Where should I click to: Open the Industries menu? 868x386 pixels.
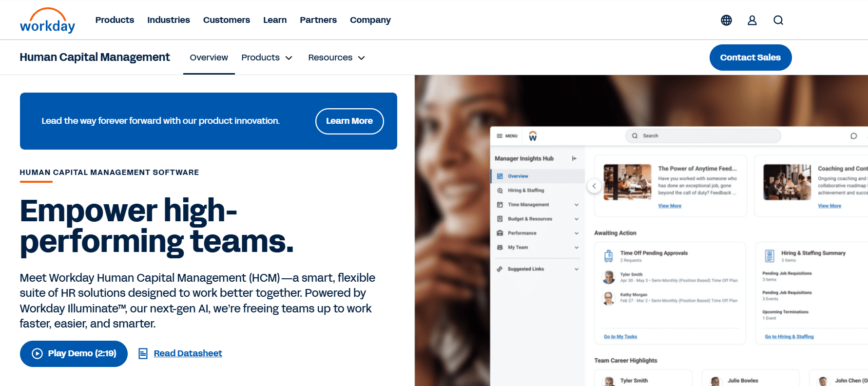(x=169, y=20)
